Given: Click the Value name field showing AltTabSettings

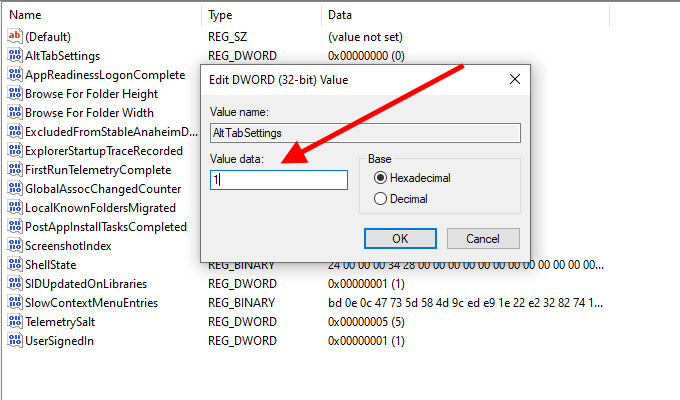Looking at the screenshot, I should coord(365,133).
